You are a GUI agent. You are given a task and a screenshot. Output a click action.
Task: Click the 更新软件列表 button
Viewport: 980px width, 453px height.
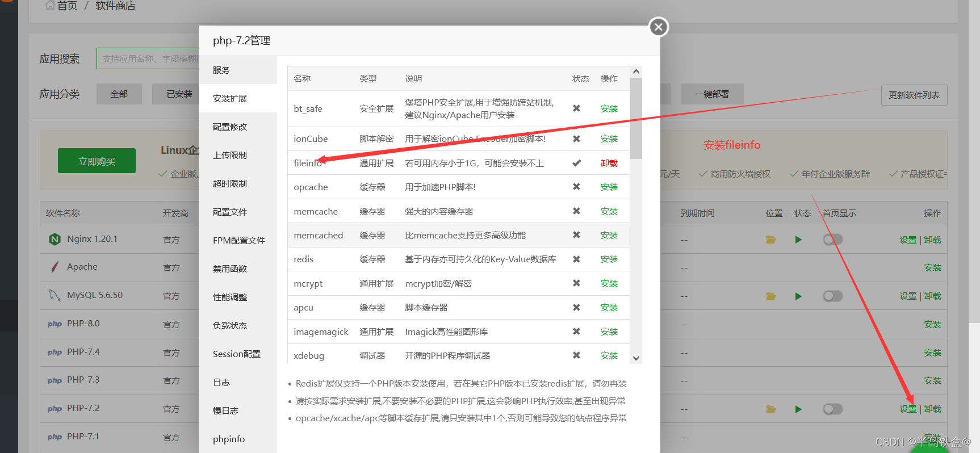click(x=914, y=95)
